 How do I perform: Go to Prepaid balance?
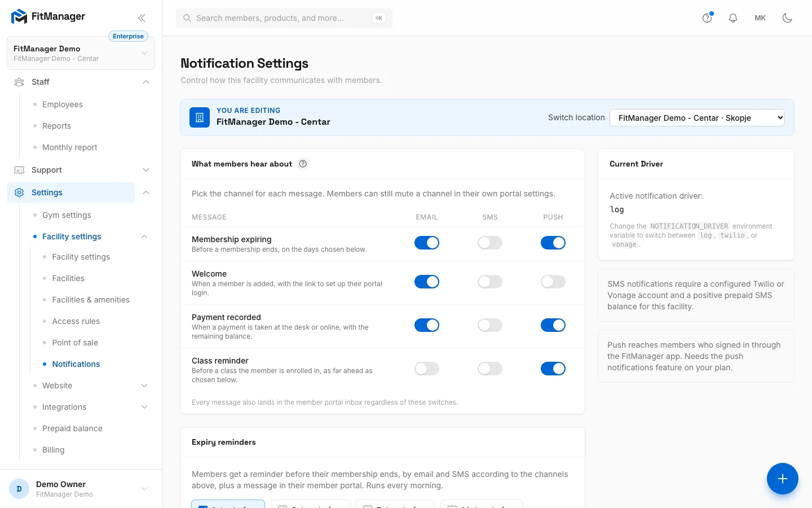click(x=72, y=428)
